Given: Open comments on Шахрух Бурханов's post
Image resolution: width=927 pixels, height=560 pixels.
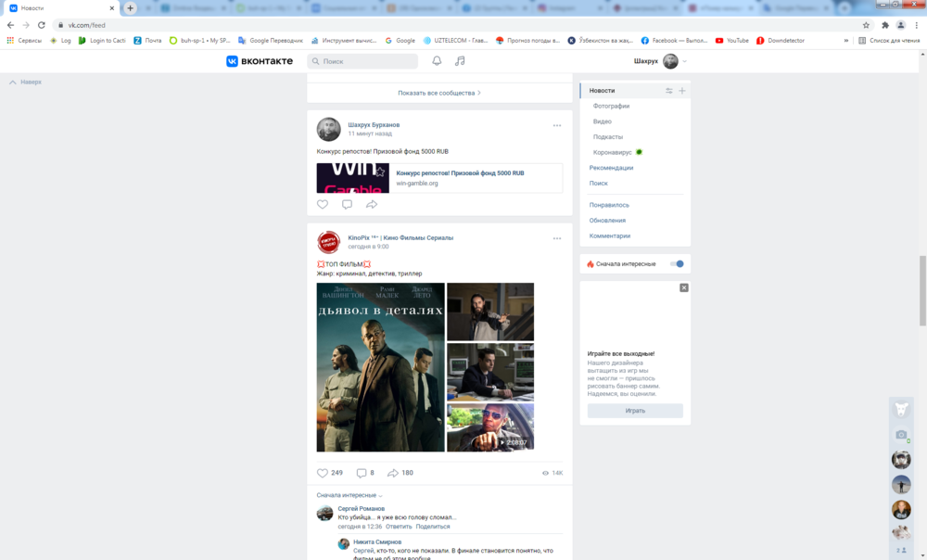Looking at the screenshot, I should click(x=347, y=204).
